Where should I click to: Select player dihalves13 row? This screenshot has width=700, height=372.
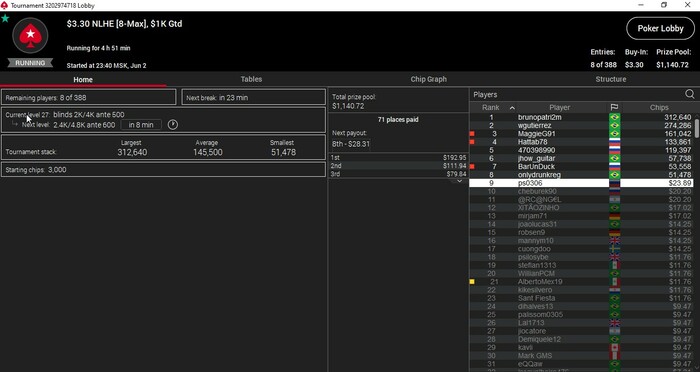(581, 306)
